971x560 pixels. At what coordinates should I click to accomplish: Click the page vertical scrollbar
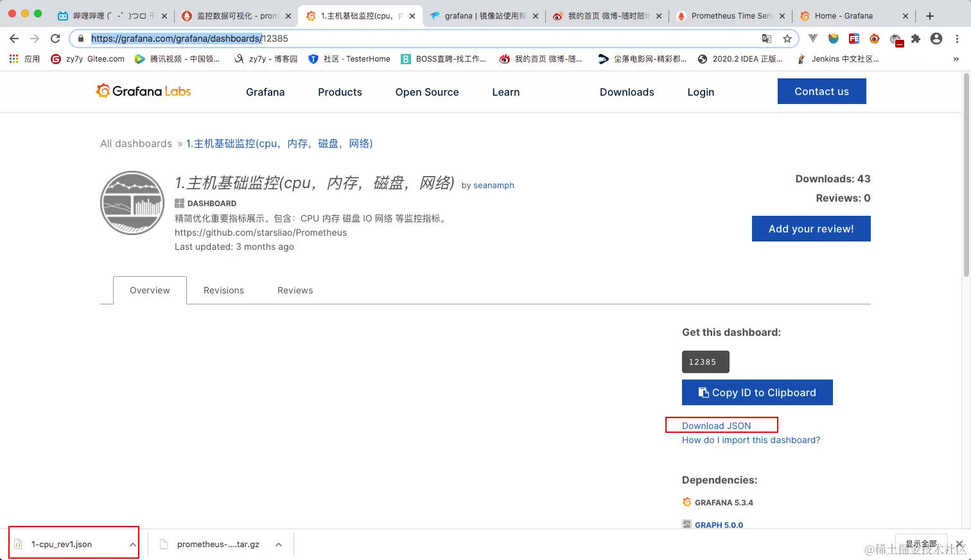(966, 173)
